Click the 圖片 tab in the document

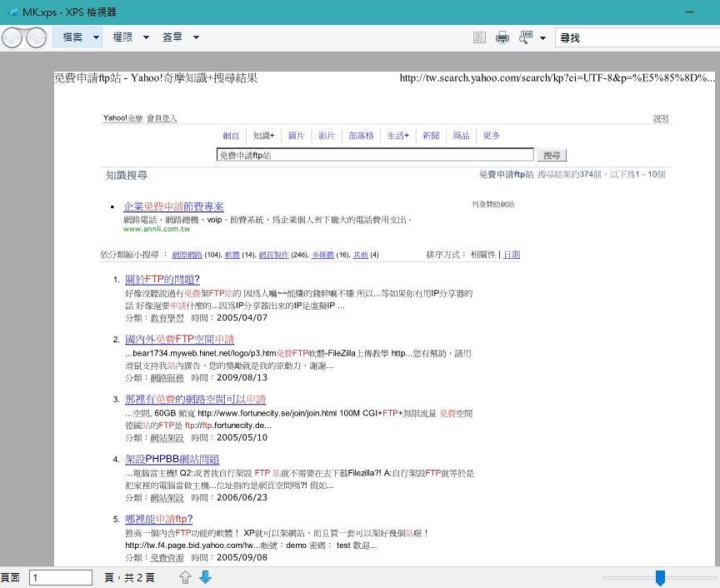click(x=296, y=136)
